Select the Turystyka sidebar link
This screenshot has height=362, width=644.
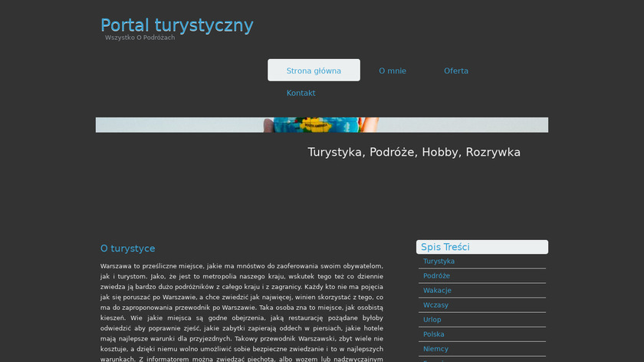(439, 262)
